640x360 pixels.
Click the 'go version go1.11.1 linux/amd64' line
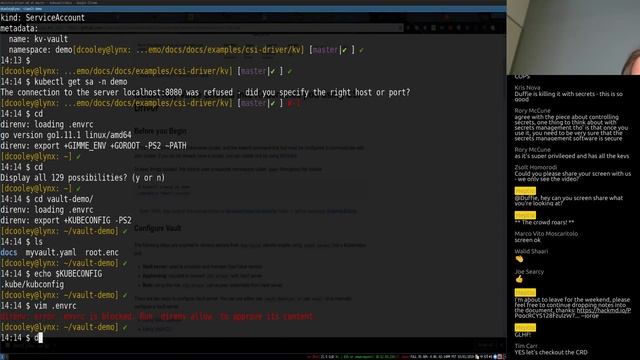point(66,135)
